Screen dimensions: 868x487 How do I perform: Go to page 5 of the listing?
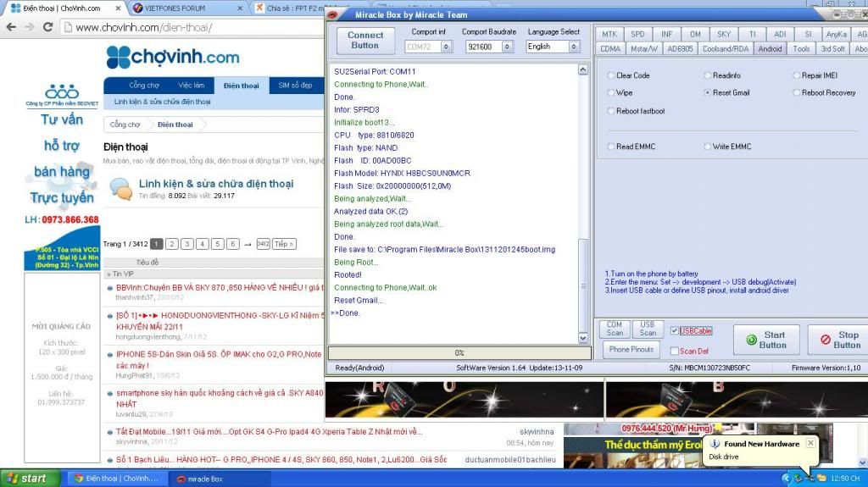pyautogui.click(x=218, y=244)
